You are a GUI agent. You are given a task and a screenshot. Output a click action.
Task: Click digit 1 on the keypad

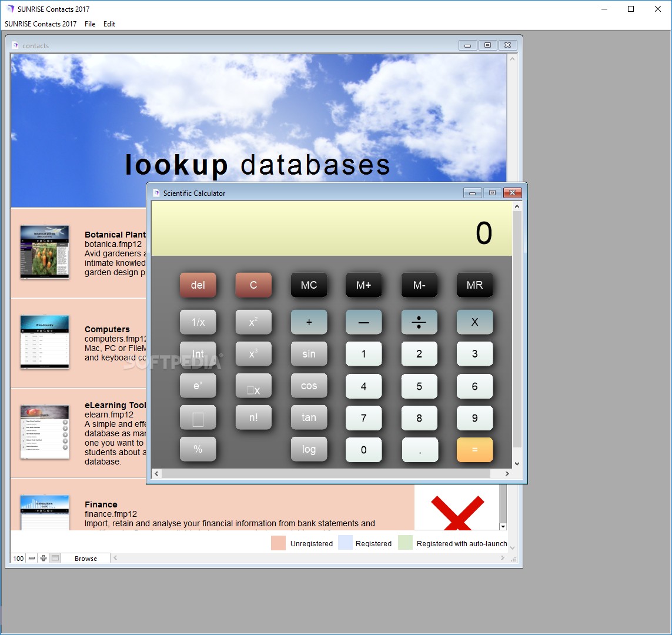tap(363, 354)
